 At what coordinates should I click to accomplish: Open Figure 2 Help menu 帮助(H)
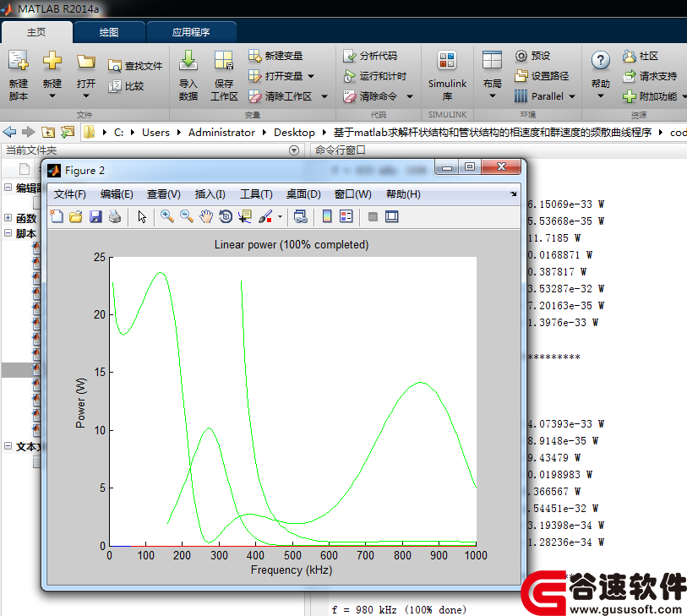coord(403,194)
